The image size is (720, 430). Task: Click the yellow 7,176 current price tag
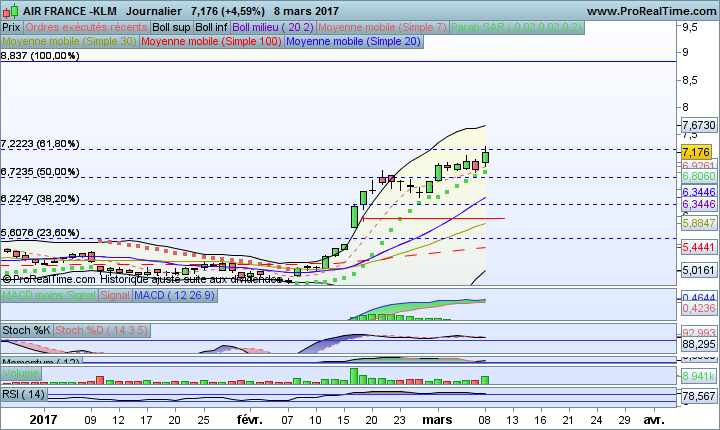click(696, 152)
